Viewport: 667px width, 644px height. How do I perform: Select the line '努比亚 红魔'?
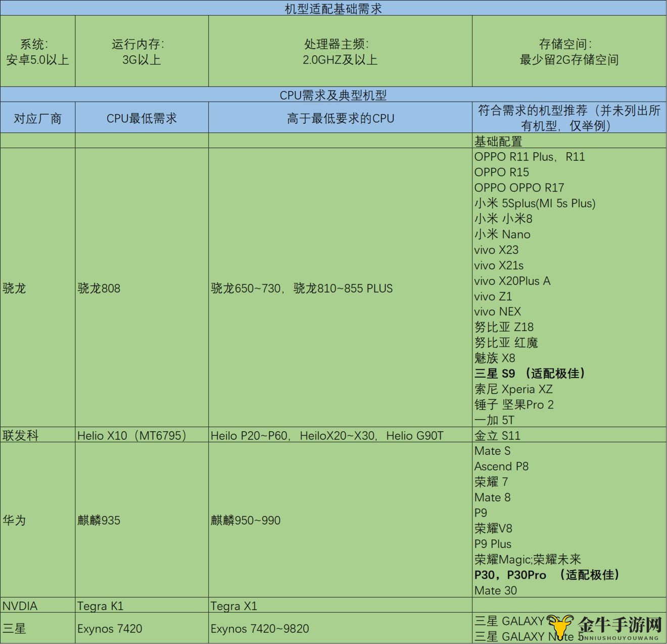coord(506,343)
